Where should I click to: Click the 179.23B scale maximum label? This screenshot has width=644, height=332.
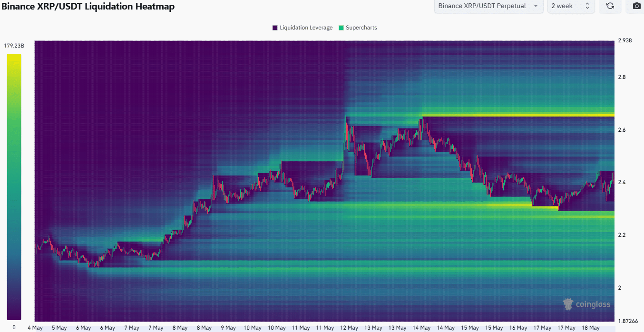[x=14, y=46]
